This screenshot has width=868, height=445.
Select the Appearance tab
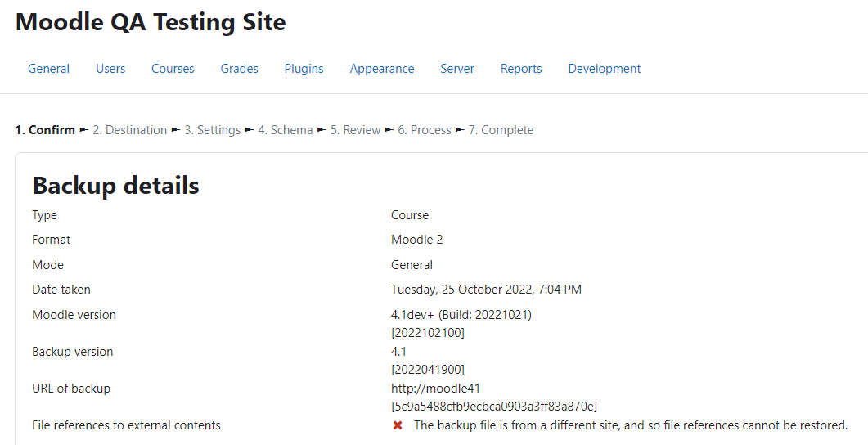tap(382, 69)
